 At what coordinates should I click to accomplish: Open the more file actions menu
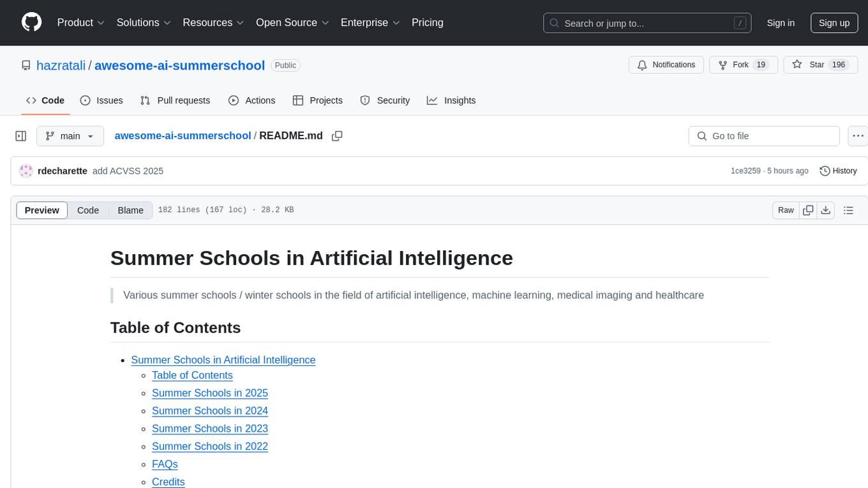(858, 136)
